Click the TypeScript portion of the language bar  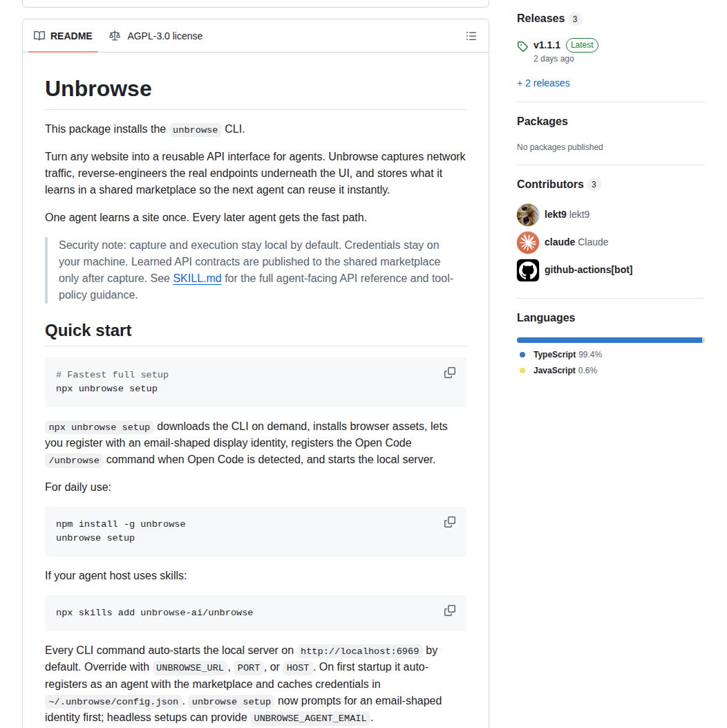(x=608, y=339)
